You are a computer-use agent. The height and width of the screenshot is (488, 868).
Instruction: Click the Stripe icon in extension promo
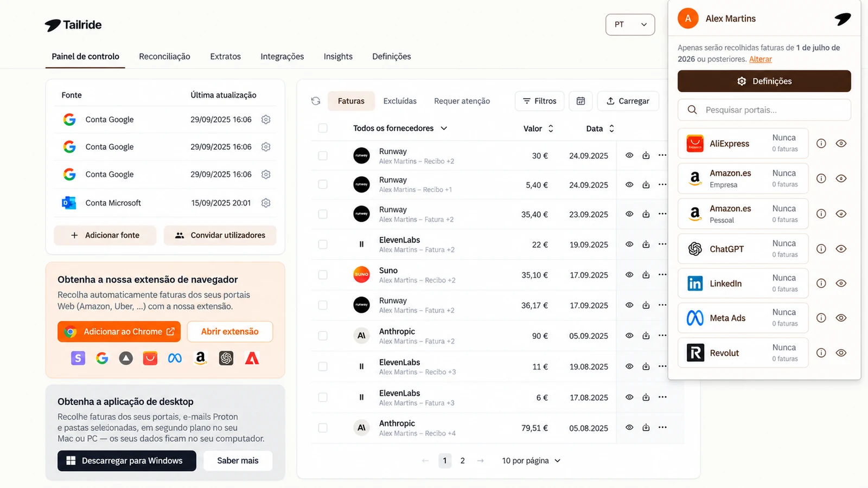coord(78,358)
